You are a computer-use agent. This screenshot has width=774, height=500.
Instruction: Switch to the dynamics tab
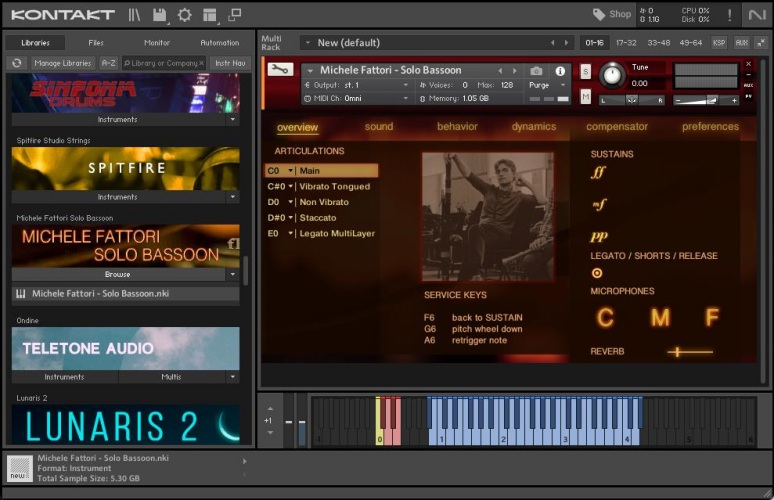click(x=533, y=127)
